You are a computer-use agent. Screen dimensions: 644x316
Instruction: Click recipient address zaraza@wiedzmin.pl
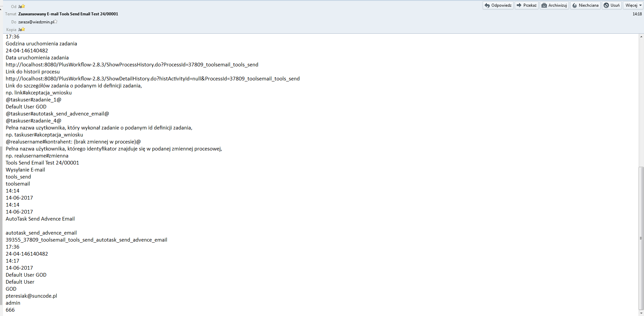(36, 22)
